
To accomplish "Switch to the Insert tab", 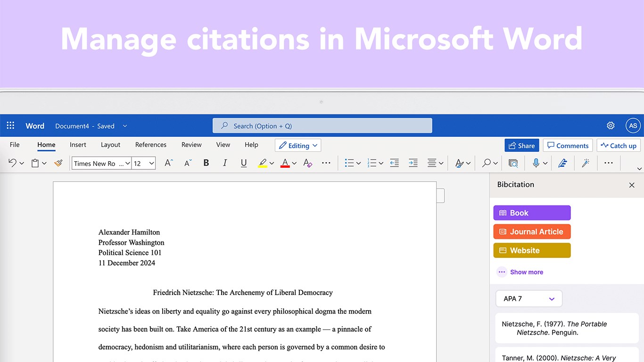I will [78, 145].
